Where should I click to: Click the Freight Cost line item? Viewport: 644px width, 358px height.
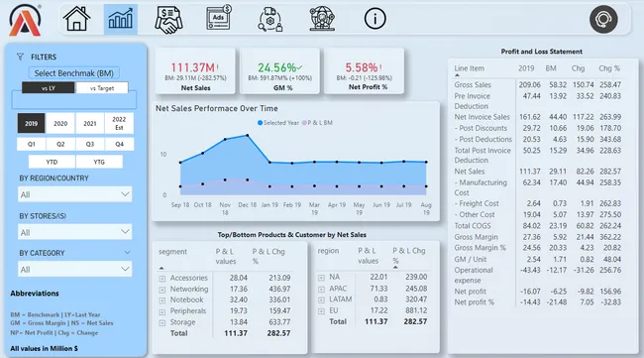tap(477, 203)
